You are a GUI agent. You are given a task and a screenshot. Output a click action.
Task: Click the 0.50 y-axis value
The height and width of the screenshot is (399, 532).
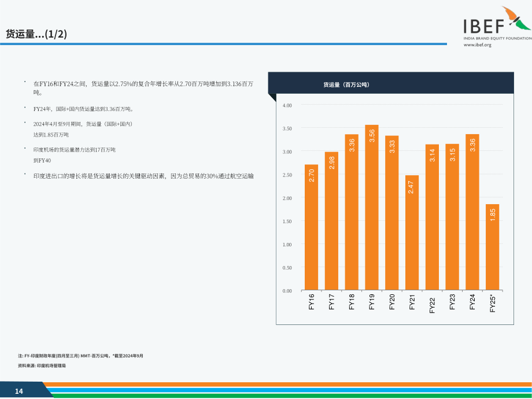click(287, 268)
